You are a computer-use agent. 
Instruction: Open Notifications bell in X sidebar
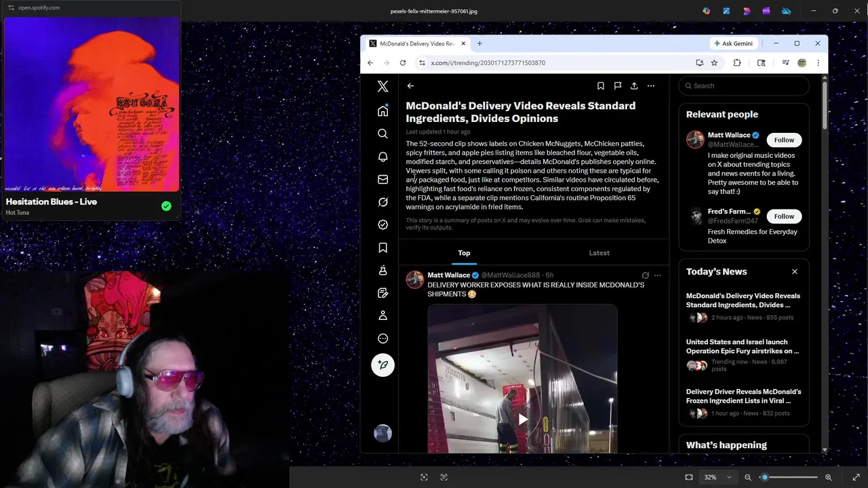[382, 157]
